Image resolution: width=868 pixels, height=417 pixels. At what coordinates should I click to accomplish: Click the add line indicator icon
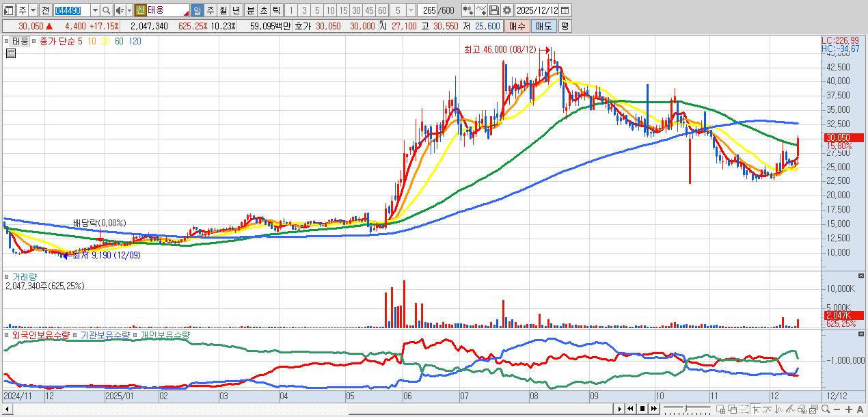coord(481,10)
